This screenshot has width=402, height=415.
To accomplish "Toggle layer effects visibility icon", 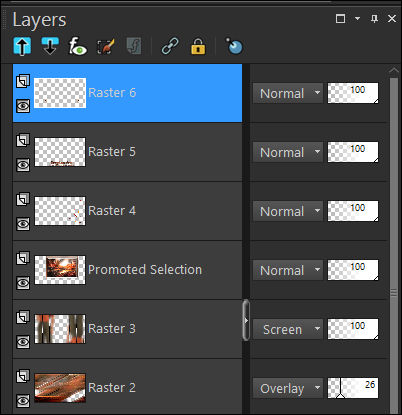I will (78, 46).
